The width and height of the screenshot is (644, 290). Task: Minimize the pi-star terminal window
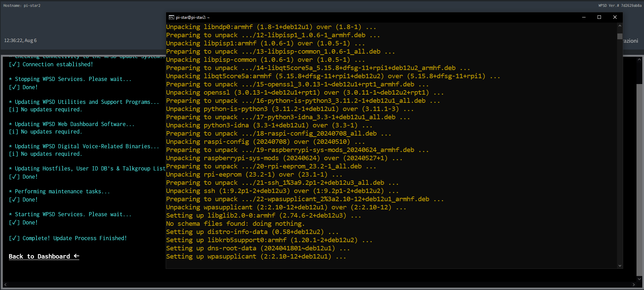[x=584, y=17]
